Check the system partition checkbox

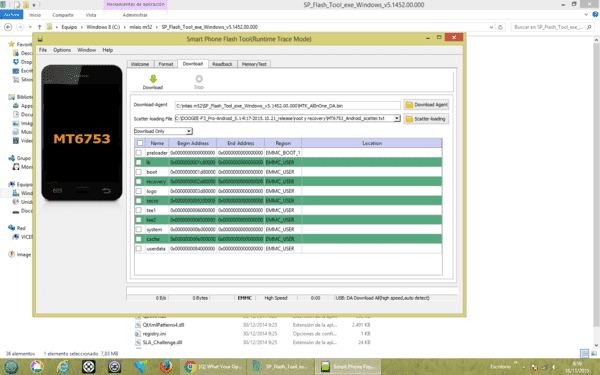click(x=139, y=229)
